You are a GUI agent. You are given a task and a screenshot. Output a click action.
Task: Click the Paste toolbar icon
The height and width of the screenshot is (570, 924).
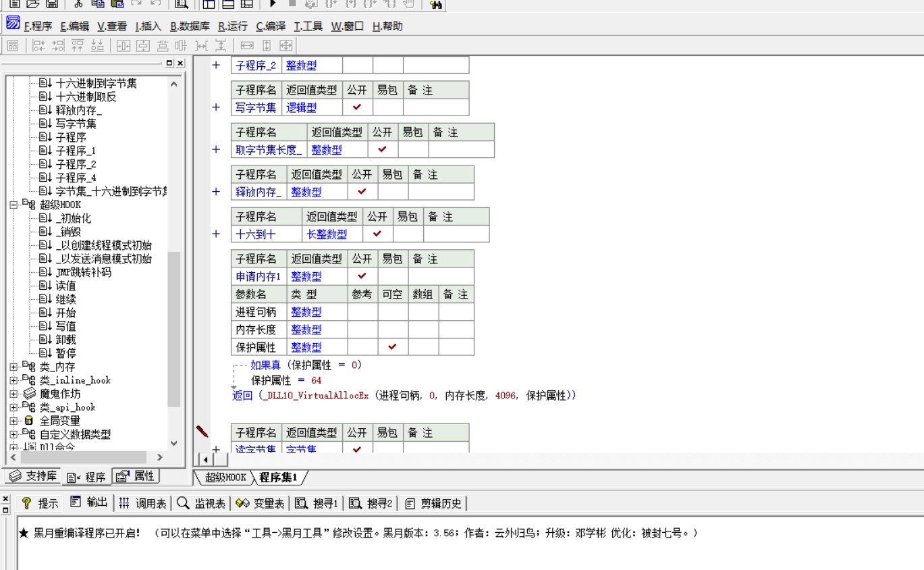(117, 3)
